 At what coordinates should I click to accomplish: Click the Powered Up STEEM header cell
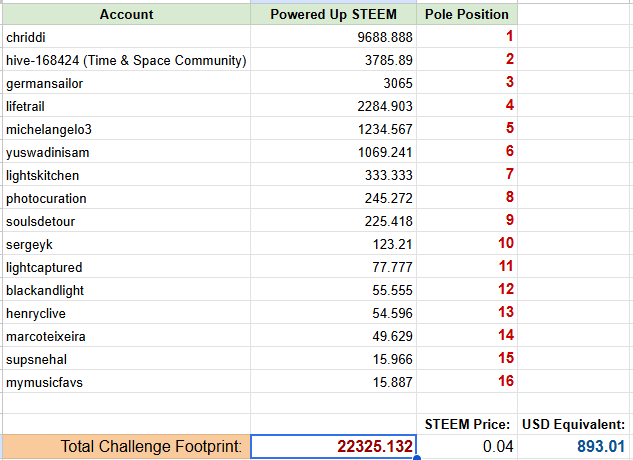(333, 15)
